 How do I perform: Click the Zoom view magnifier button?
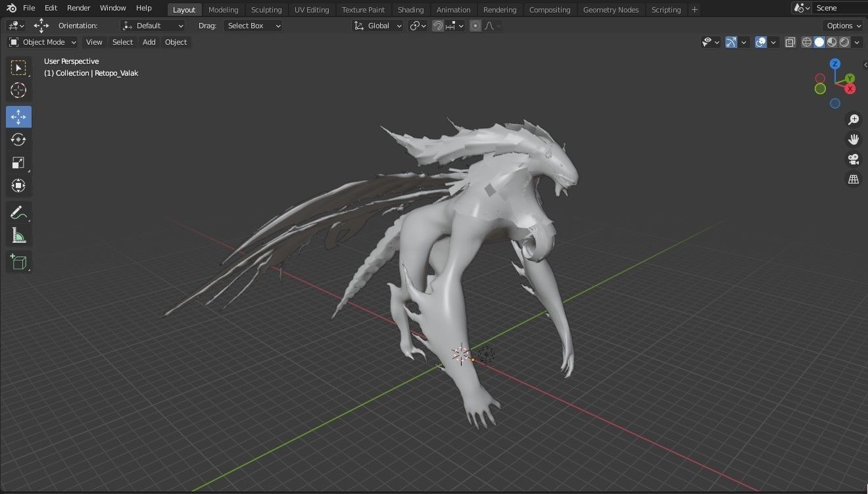click(854, 120)
